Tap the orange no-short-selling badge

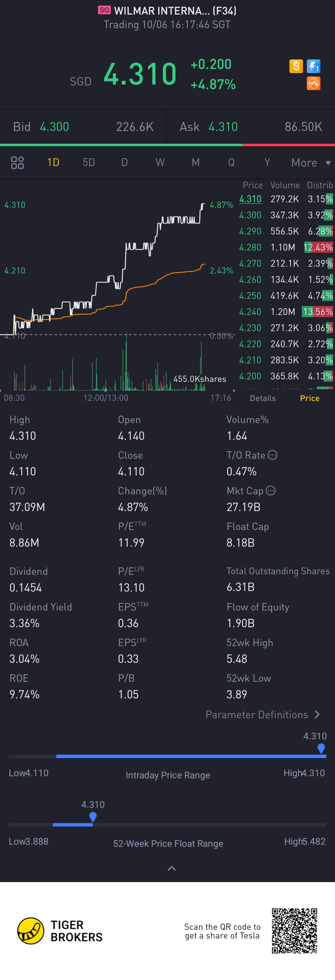(x=313, y=83)
